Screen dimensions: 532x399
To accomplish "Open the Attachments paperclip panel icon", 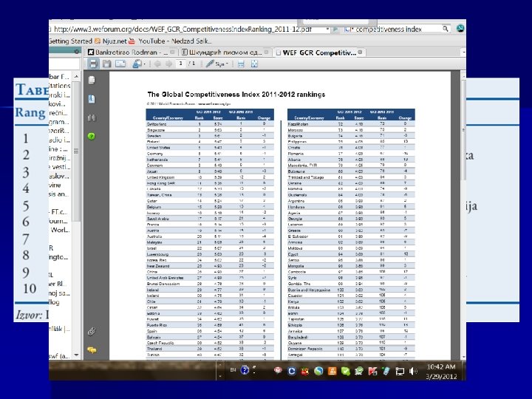I will (x=92, y=331).
